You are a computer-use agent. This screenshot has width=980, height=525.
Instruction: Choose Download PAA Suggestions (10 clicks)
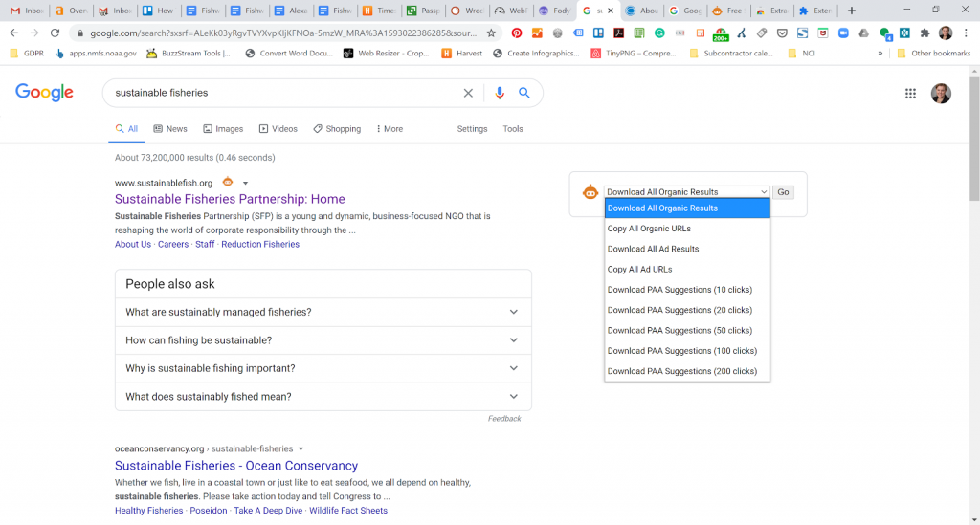tap(687, 290)
